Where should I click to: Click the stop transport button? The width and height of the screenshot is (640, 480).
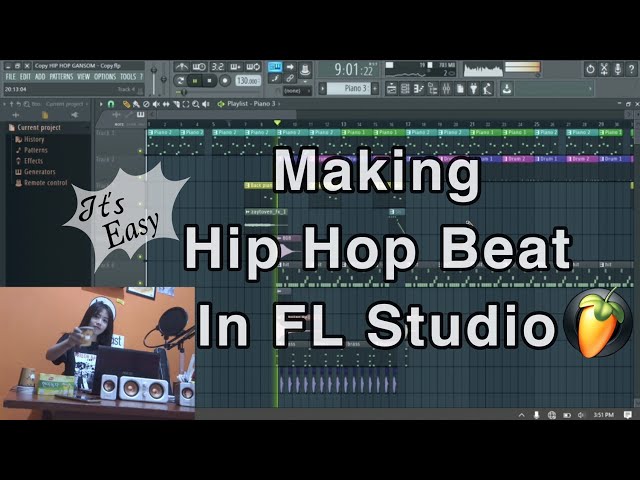pyautogui.click(x=209, y=81)
